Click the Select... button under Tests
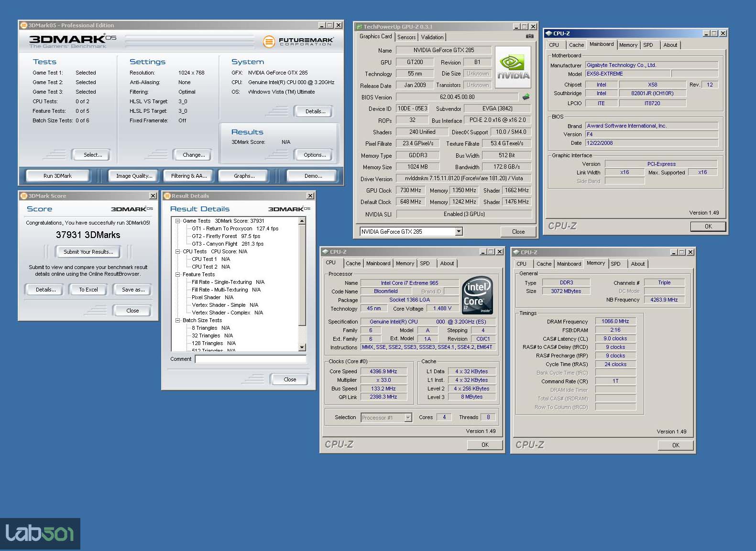The height and width of the screenshot is (551, 756). (x=93, y=155)
